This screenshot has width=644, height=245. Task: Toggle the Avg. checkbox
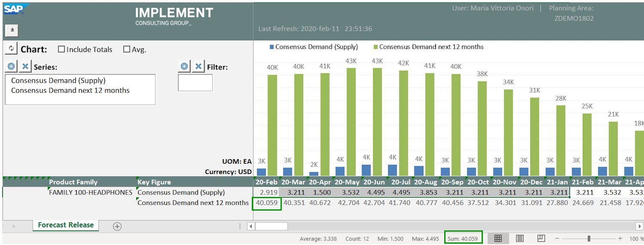point(127,49)
